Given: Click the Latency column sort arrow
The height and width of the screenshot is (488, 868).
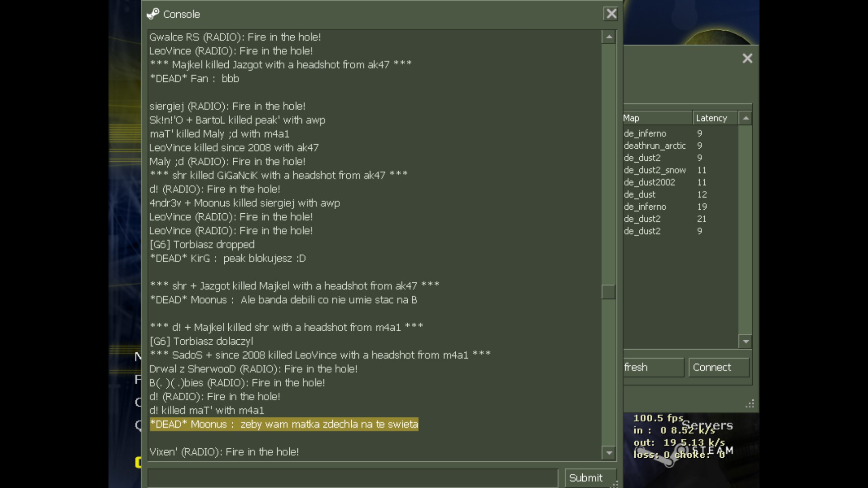Looking at the screenshot, I should coord(745,118).
